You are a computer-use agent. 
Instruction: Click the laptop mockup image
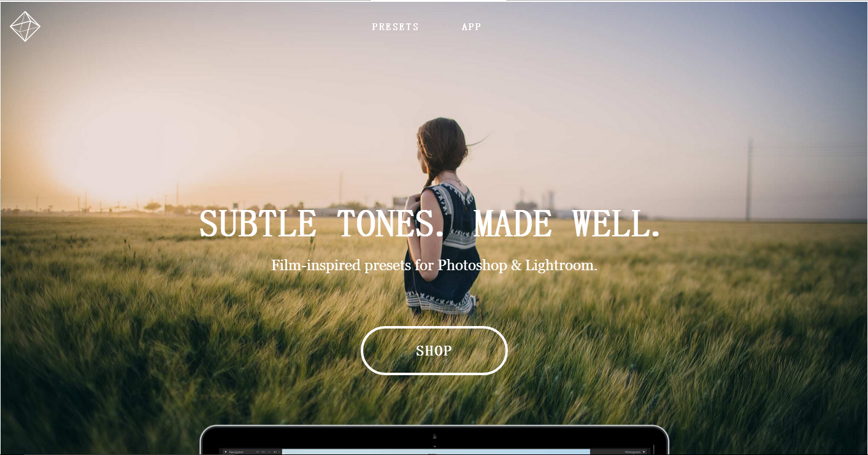pos(434,440)
